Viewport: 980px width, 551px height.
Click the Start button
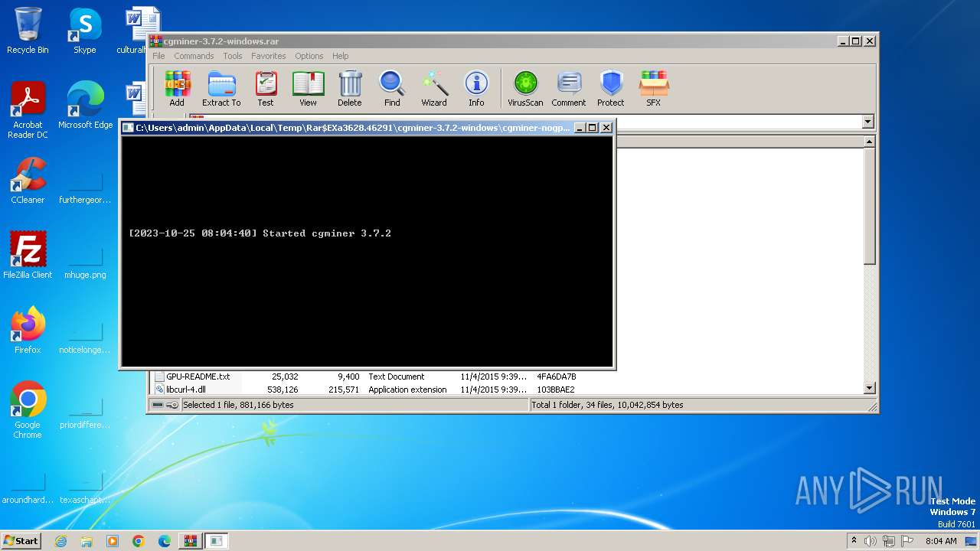pos(21,540)
